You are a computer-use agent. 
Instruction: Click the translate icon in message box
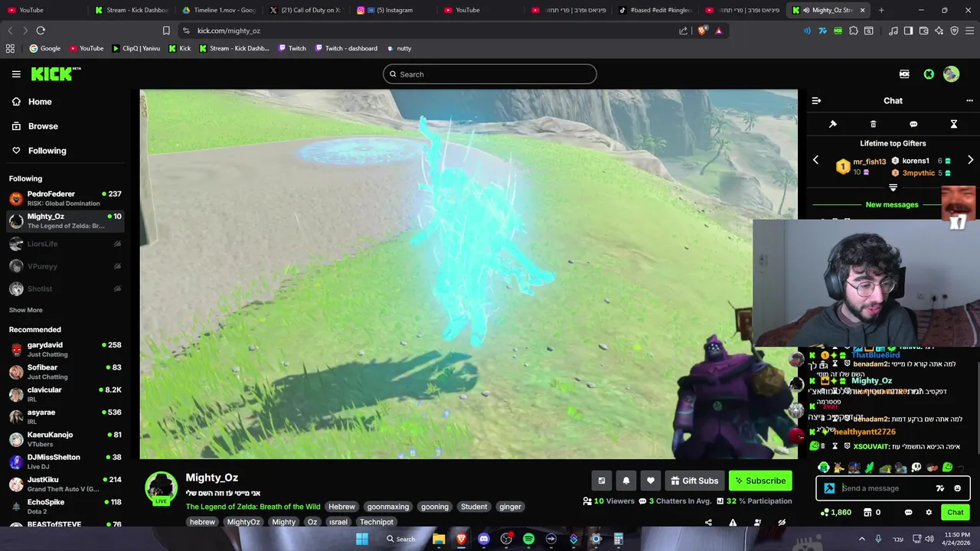click(940, 488)
